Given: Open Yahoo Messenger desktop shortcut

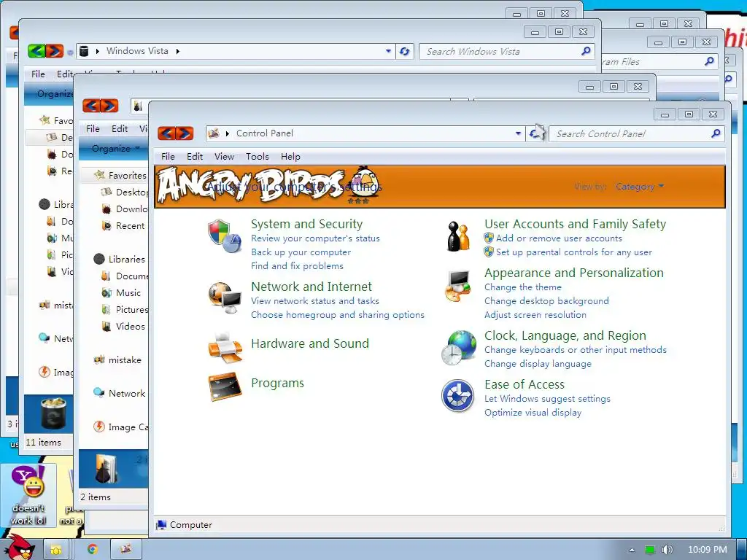Looking at the screenshot, I should point(28,495).
